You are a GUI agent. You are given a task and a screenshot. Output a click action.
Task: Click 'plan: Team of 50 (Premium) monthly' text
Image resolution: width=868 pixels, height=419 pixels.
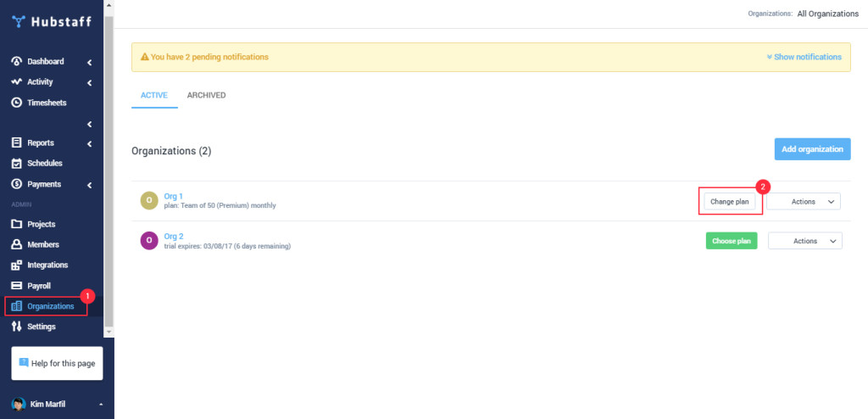coord(220,205)
